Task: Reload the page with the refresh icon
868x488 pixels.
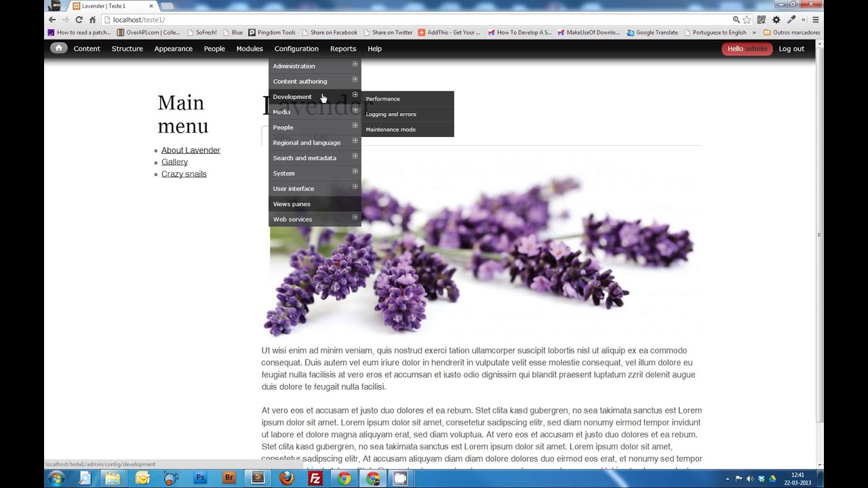Action: pos(79,20)
